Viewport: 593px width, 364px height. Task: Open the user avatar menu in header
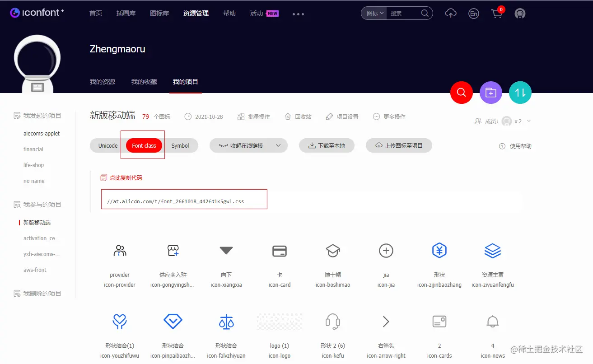[520, 14]
